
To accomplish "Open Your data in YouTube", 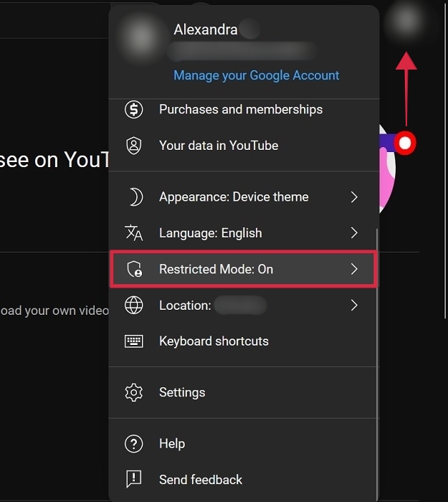I will coord(244,146).
